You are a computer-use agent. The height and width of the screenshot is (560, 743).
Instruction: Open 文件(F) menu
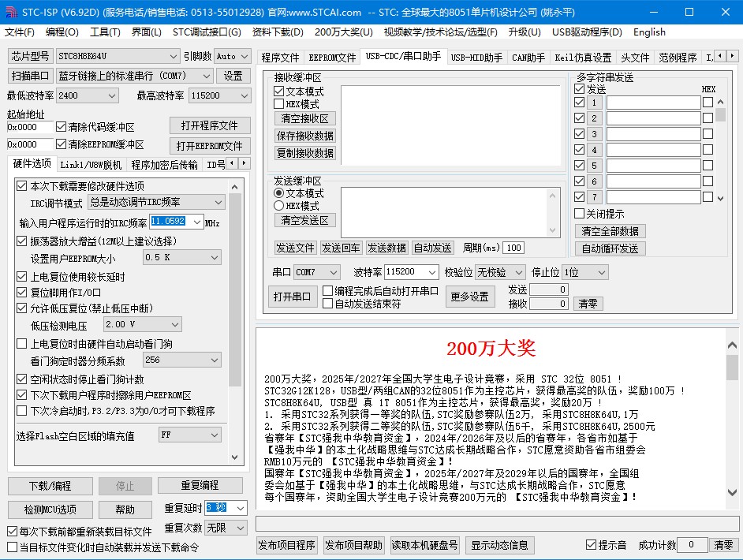[20, 32]
